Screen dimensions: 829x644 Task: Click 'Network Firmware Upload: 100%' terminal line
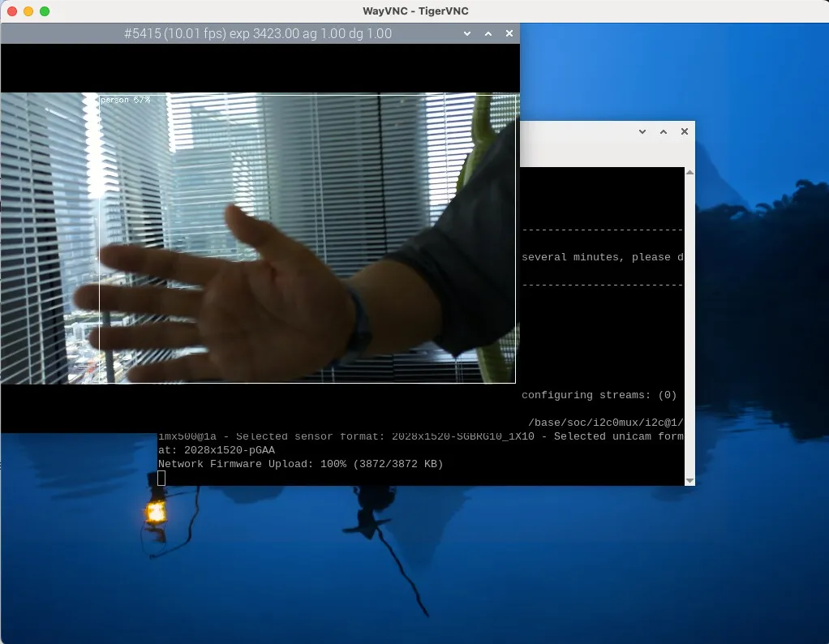coord(300,464)
